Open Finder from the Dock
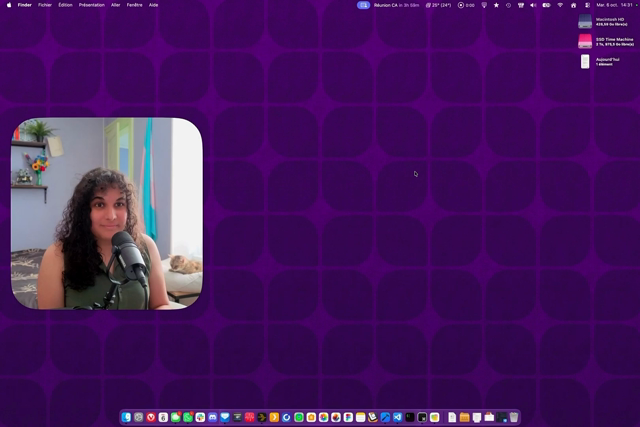Viewport: 640px width, 427px height. [x=126, y=417]
